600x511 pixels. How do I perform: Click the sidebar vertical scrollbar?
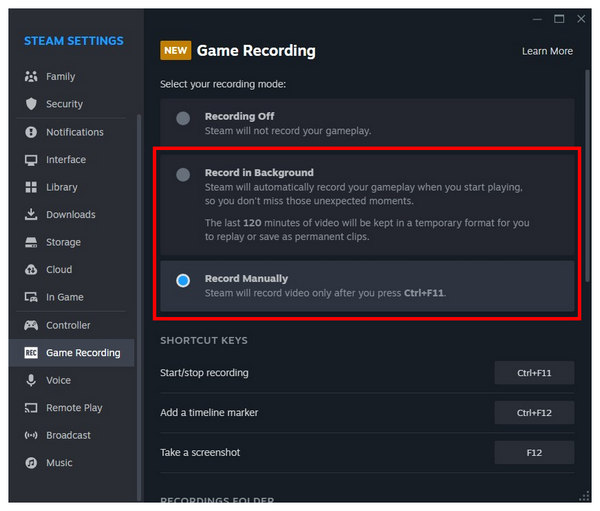[139, 306]
